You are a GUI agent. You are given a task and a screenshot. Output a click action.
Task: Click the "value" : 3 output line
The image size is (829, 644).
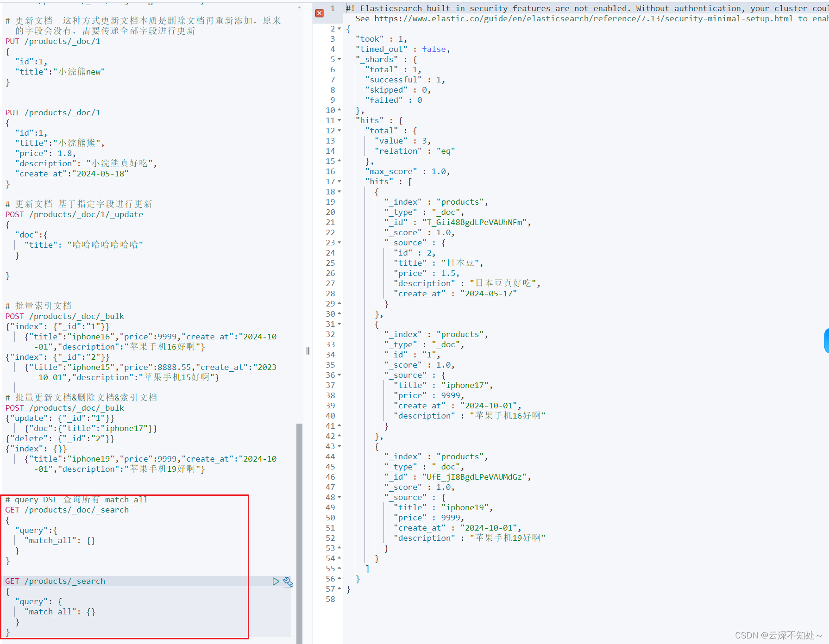[403, 141]
